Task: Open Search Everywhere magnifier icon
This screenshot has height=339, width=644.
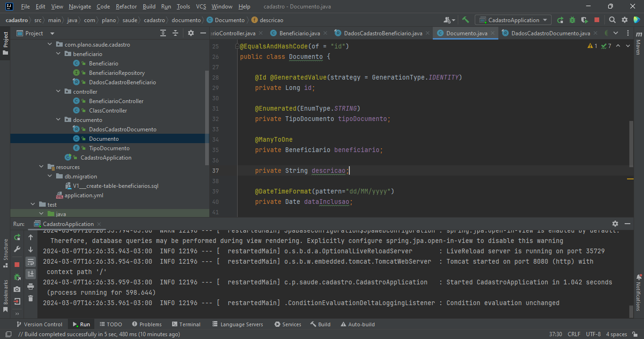Action: click(612, 20)
